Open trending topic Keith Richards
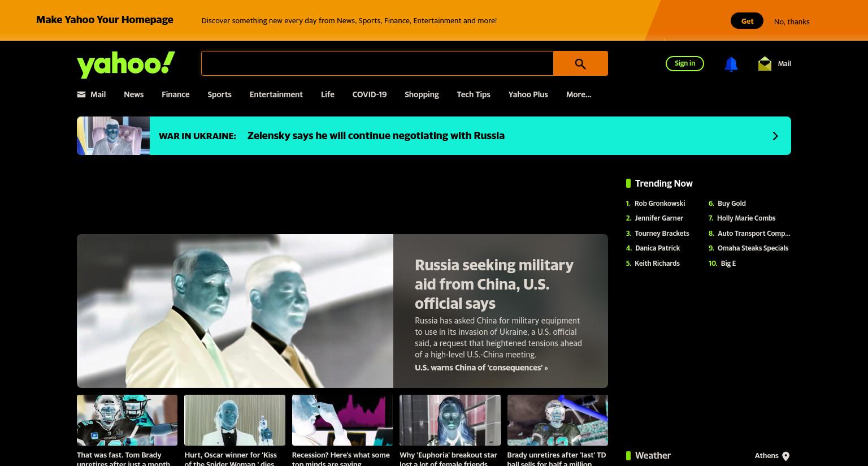The width and height of the screenshot is (868, 466). [657, 264]
